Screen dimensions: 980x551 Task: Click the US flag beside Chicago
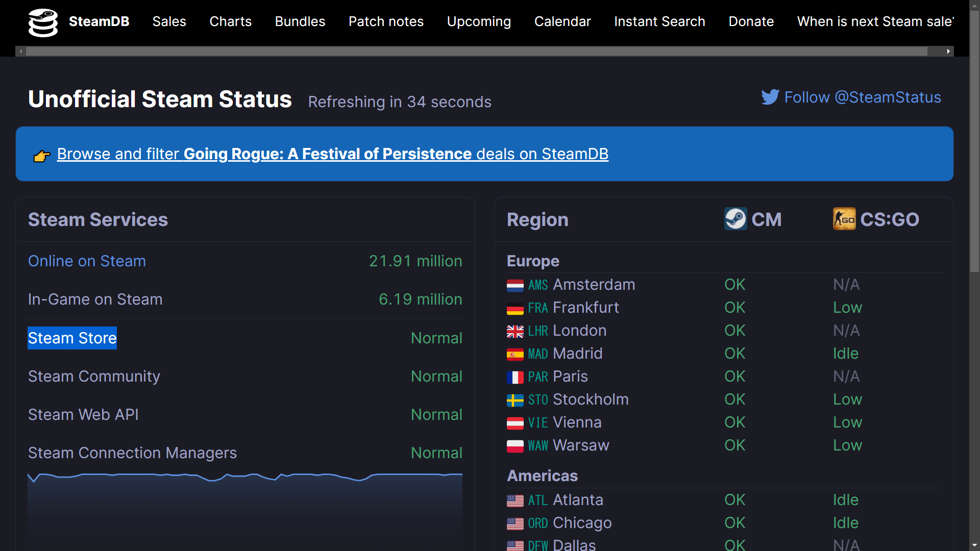(x=515, y=524)
